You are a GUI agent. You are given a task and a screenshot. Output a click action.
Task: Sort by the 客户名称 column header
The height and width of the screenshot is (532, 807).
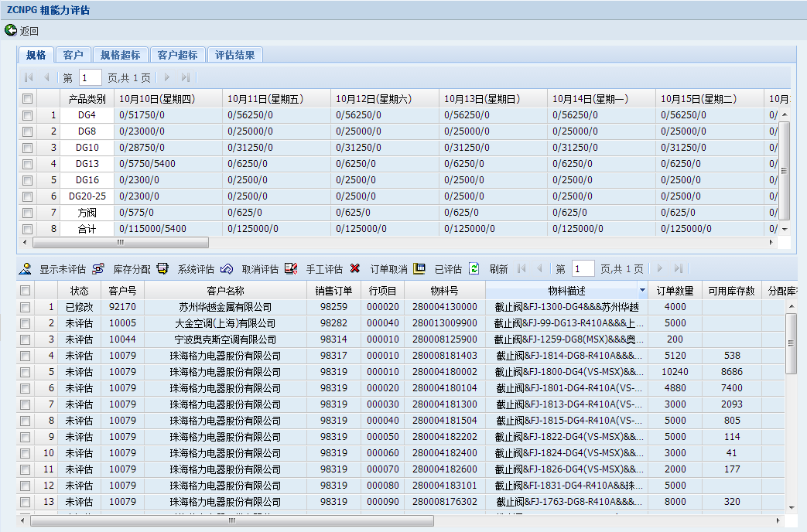pos(225,291)
